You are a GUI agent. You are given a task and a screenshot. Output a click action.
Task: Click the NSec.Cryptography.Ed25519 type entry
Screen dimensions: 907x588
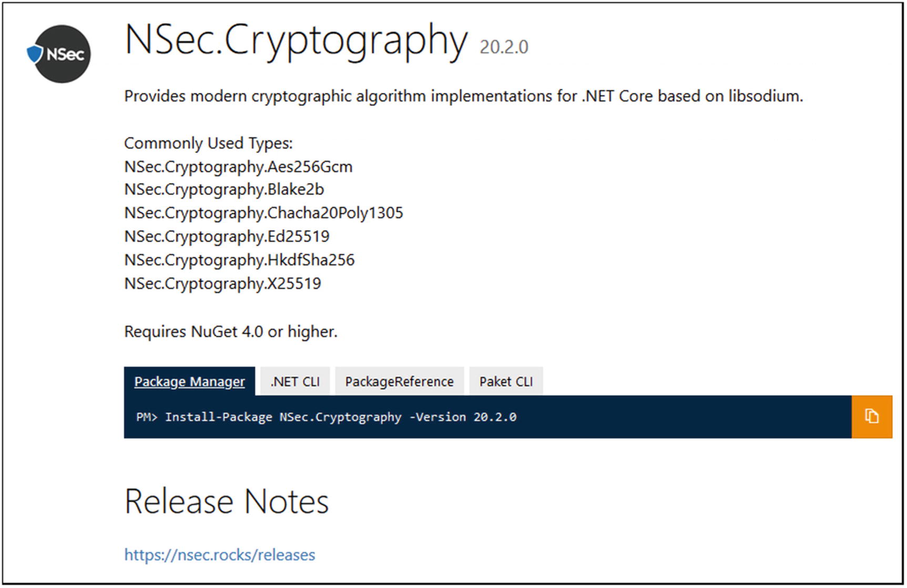(x=227, y=236)
